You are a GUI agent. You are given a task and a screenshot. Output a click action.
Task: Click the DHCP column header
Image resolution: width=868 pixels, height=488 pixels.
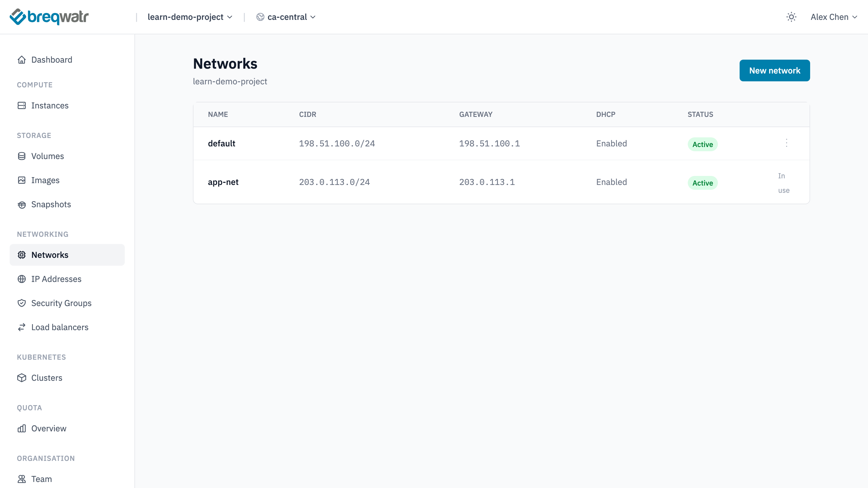[605, 114]
